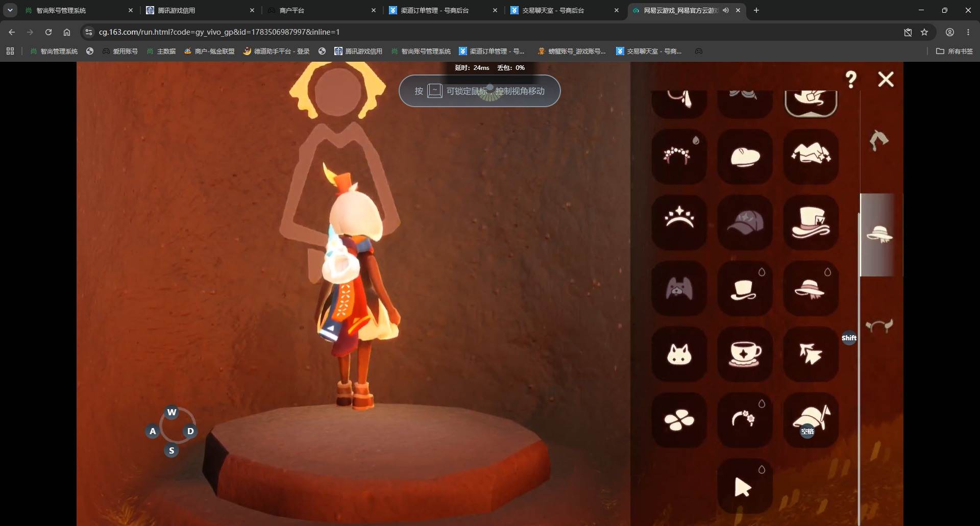Switch to the hair category tab

coord(879,140)
